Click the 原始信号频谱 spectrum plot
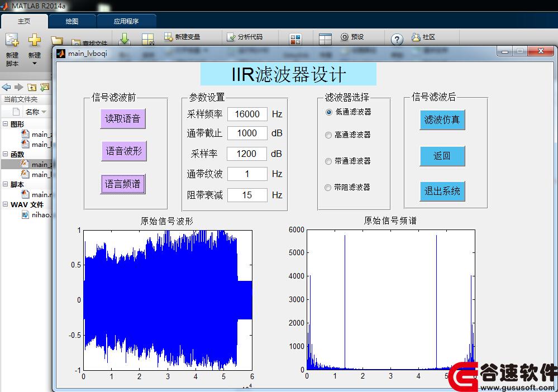The height and width of the screenshot is (392, 558). [x=391, y=299]
